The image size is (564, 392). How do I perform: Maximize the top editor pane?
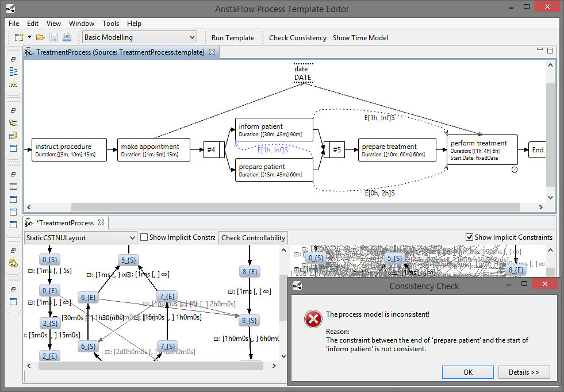coord(550,51)
